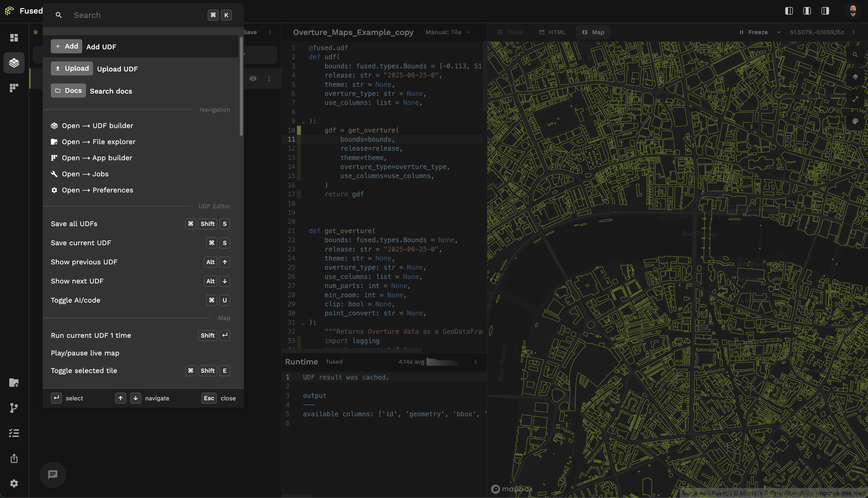
Task: Click the dashboard grid icon in sidebar
Action: coord(14,38)
